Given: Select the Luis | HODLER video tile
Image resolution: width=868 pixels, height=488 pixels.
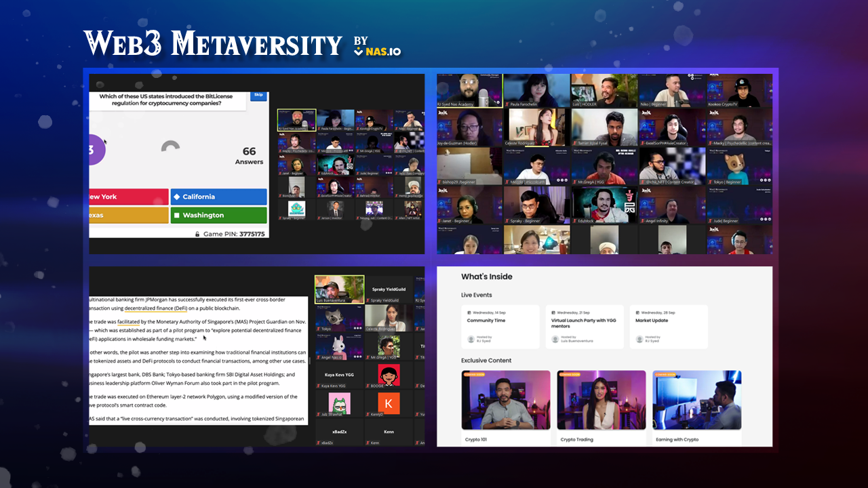Looking at the screenshot, I should point(604,91).
